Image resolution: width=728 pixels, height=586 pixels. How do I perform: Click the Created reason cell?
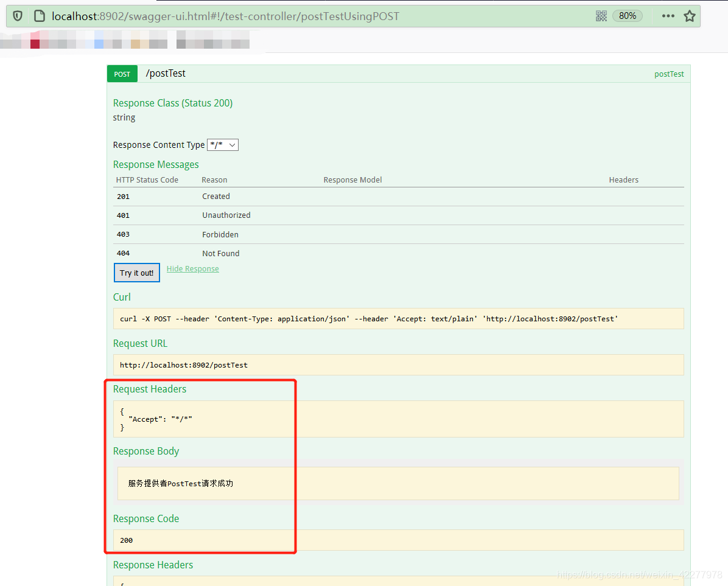[216, 197]
